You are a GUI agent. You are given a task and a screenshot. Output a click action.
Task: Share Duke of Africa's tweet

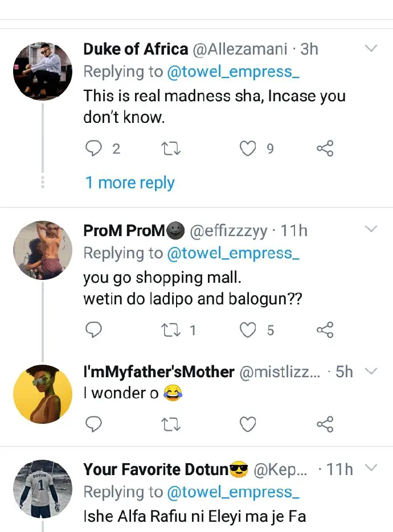325,149
